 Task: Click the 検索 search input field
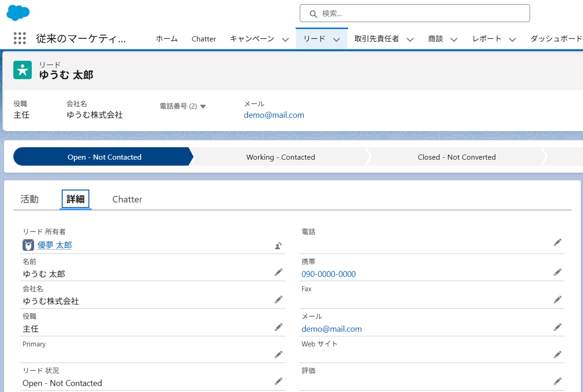point(414,13)
